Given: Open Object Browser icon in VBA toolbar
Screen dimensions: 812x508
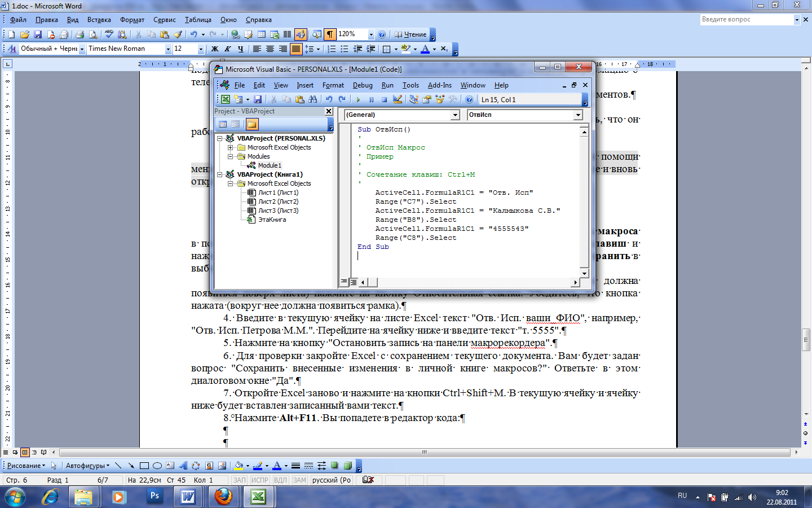Looking at the screenshot, I should coord(440,99).
